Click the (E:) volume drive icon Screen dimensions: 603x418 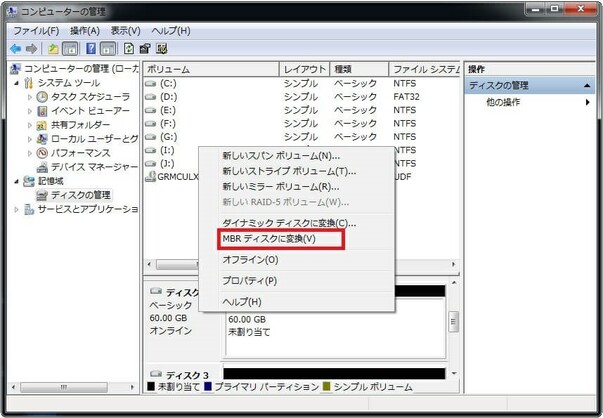(x=150, y=110)
